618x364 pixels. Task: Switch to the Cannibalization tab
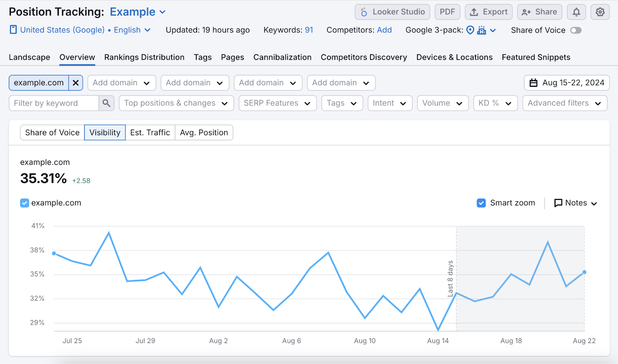tap(282, 57)
